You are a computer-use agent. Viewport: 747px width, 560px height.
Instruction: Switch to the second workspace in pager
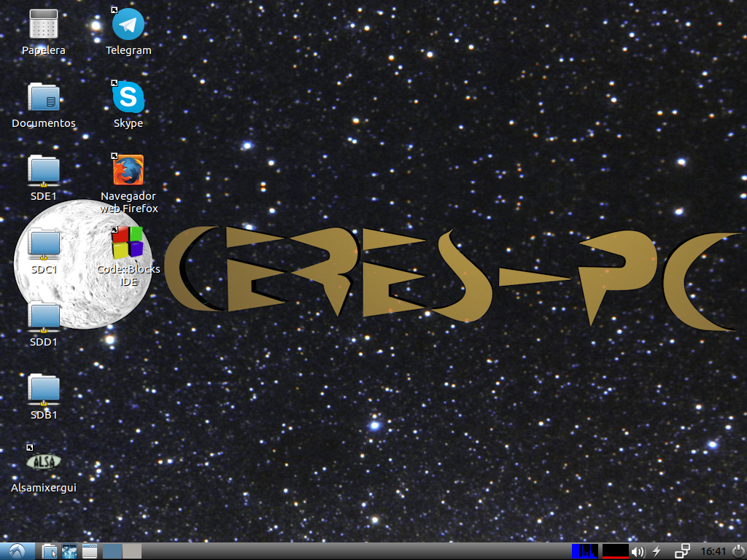132,551
